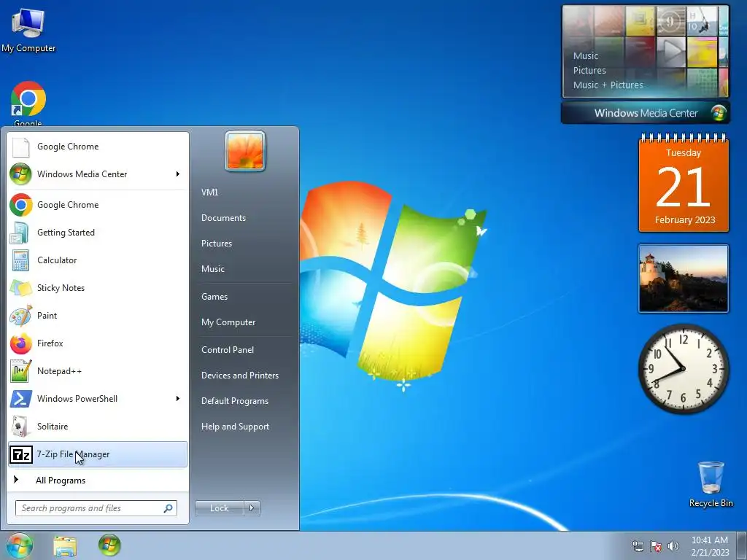Screen dimensions: 747x560
Task: Open My Computer in the Start menu right pane
Action: click(228, 322)
